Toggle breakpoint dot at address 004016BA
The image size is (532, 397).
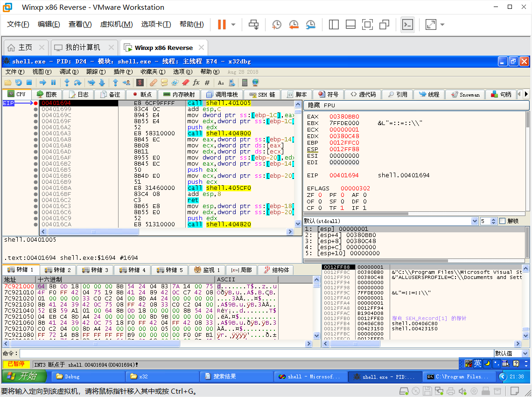(35, 188)
